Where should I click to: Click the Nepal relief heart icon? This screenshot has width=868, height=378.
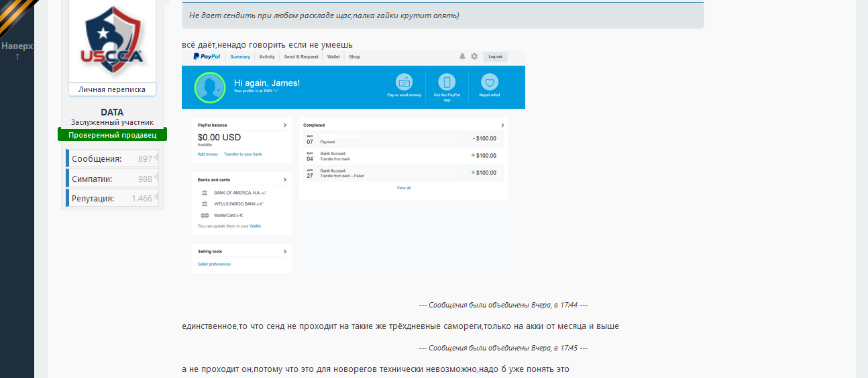click(x=490, y=82)
